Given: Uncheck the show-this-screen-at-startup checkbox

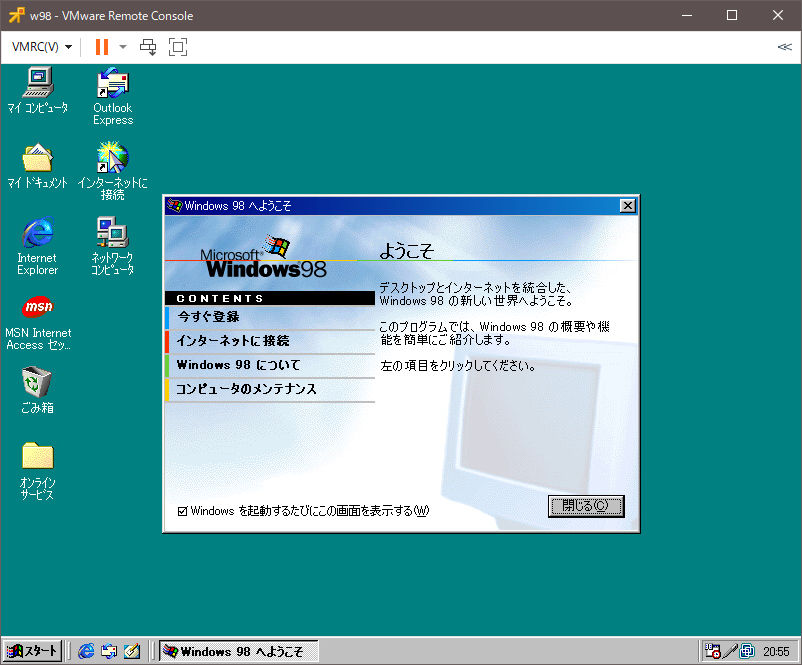Looking at the screenshot, I should coord(180,510).
